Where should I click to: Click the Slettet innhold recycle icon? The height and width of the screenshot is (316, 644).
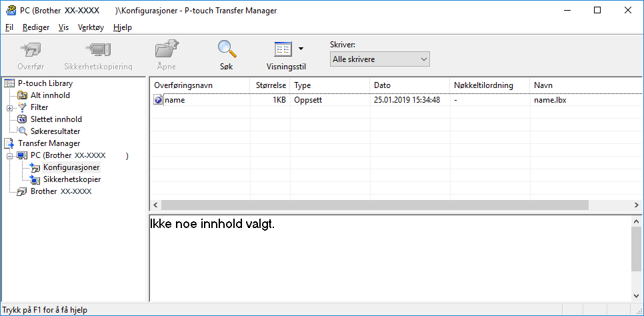tap(23, 119)
